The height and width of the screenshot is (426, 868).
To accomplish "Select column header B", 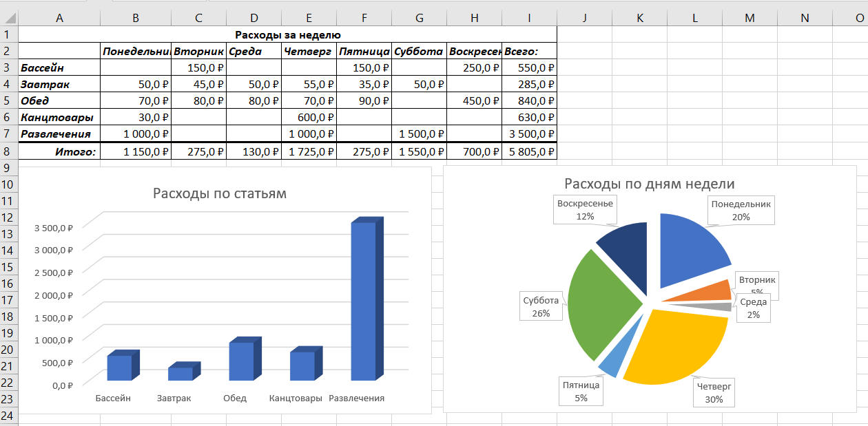I will point(136,18).
